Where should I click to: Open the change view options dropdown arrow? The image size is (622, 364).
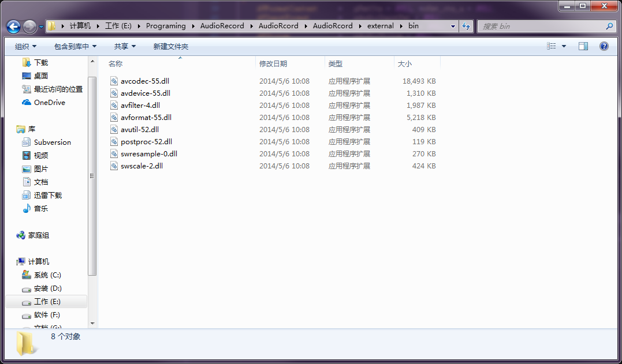coord(564,46)
